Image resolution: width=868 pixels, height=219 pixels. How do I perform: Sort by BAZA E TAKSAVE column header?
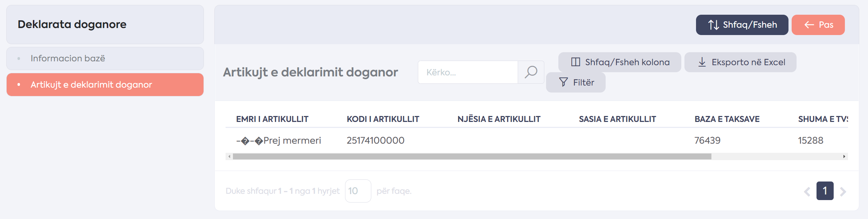point(727,119)
